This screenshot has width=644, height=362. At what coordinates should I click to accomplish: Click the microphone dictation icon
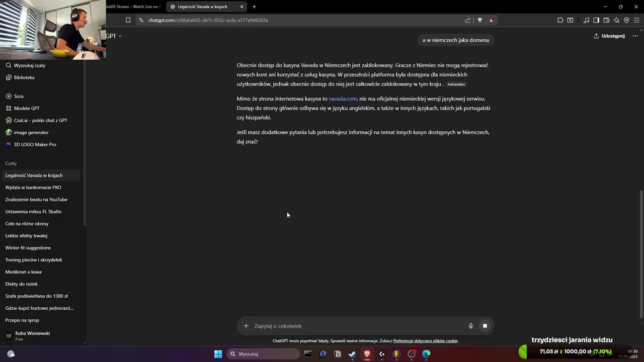[x=471, y=326]
